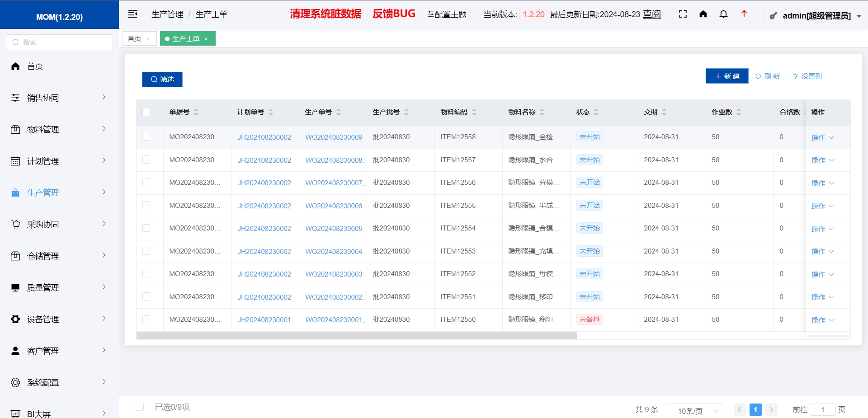868x418 pixels.
Task: Open 操作 dropdown for ITEM12558 row
Action: click(822, 137)
